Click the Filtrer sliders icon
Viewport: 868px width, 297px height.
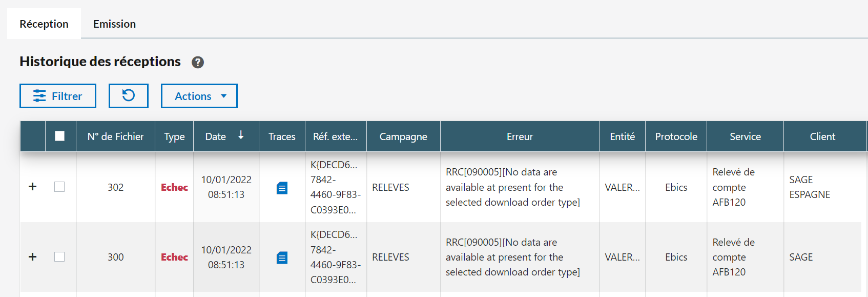[39, 96]
